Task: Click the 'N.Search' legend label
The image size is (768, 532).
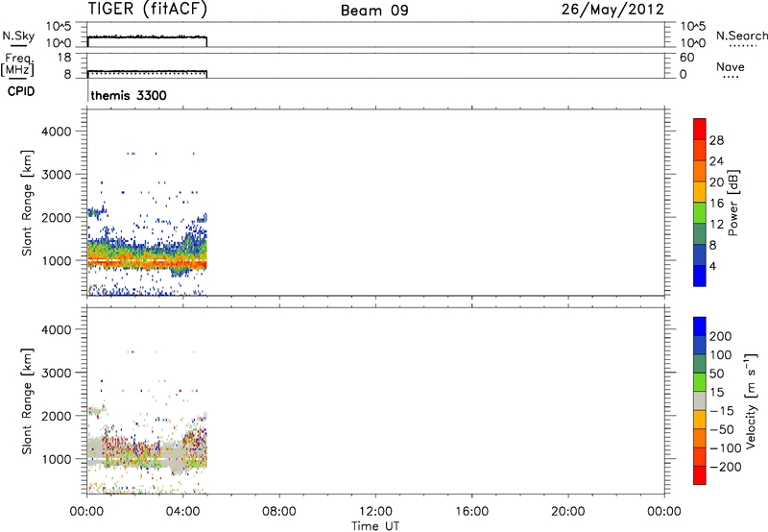Action: (742, 36)
